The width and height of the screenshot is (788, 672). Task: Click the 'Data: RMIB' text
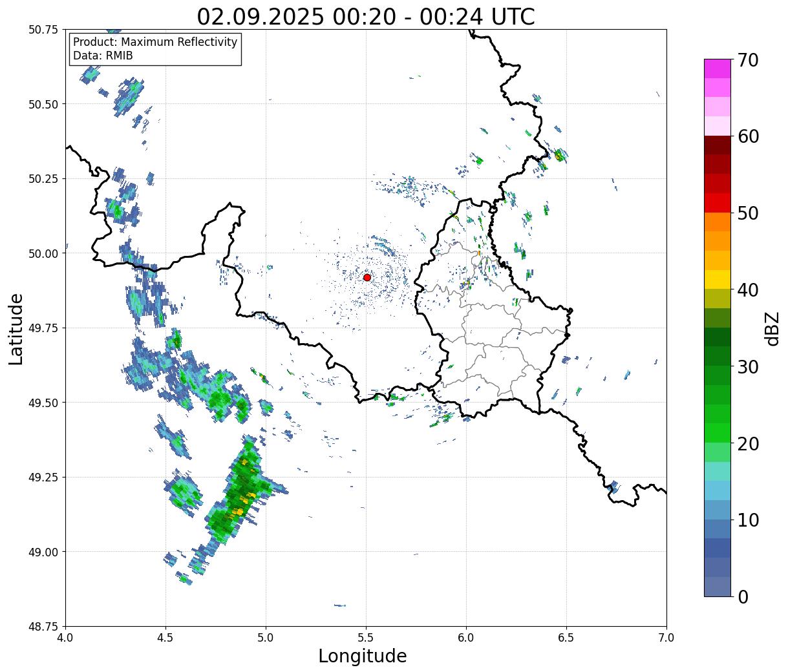[x=103, y=56]
